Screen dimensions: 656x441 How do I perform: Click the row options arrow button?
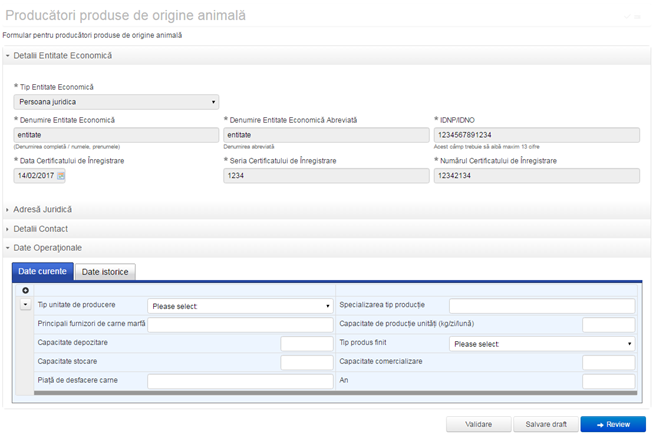pos(25,305)
